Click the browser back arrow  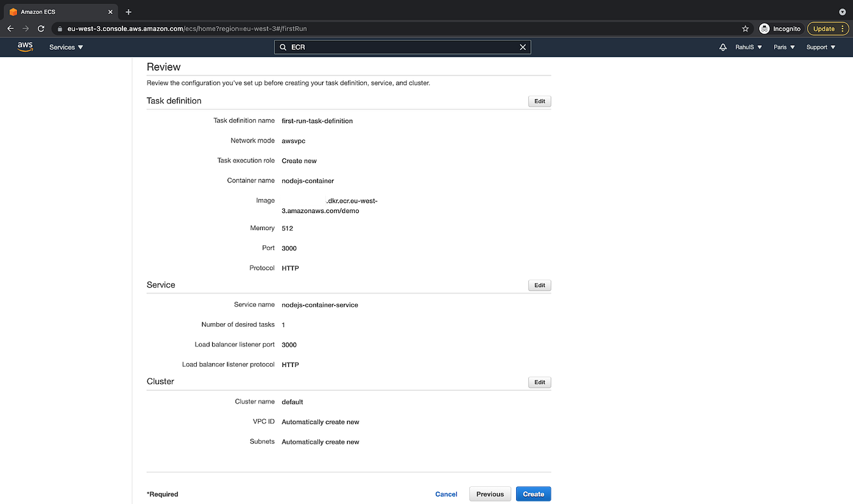click(10, 29)
